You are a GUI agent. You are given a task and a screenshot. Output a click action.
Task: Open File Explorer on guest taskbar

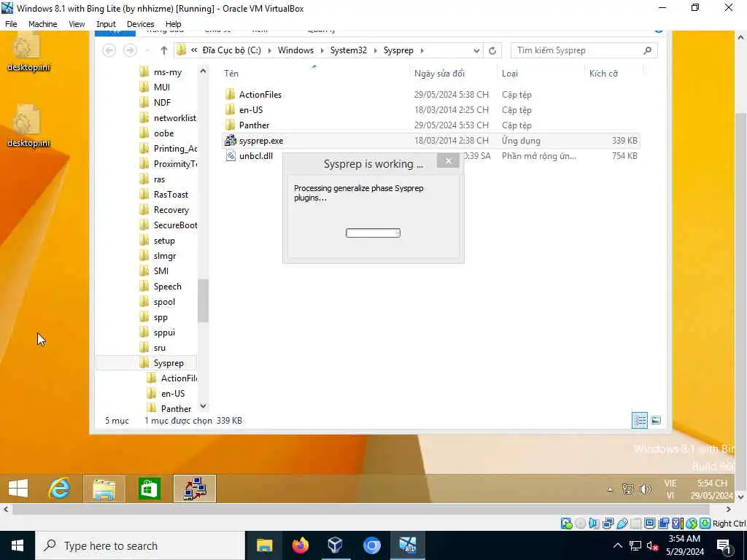click(104, 488)
